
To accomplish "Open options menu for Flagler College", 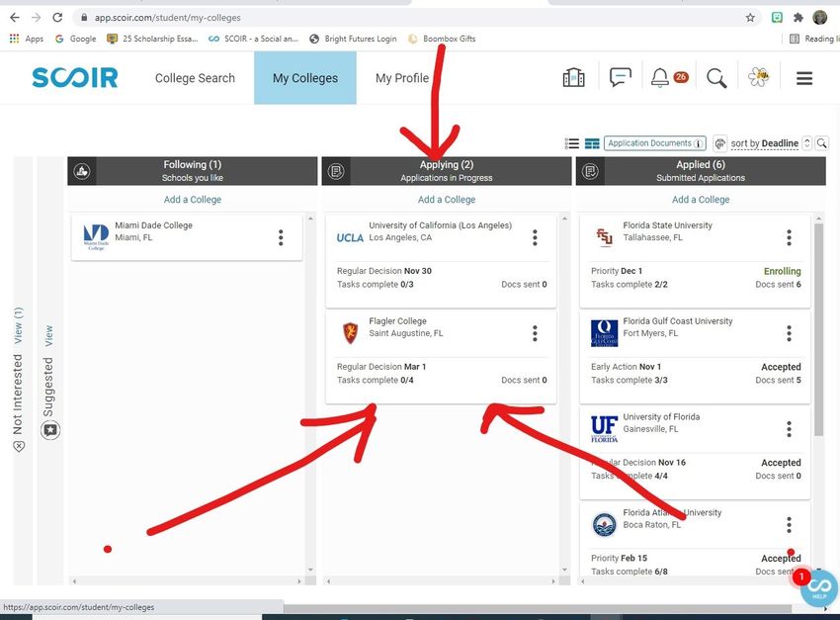I will (535, 333).
